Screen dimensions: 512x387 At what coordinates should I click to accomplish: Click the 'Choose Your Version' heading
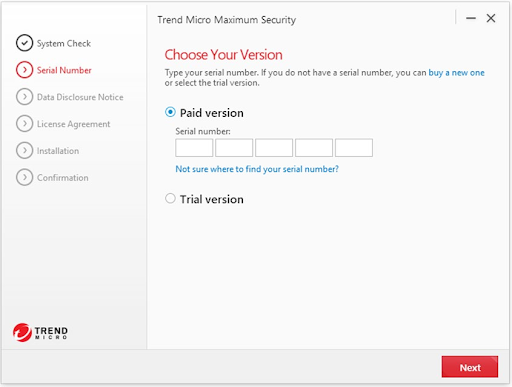224,55
